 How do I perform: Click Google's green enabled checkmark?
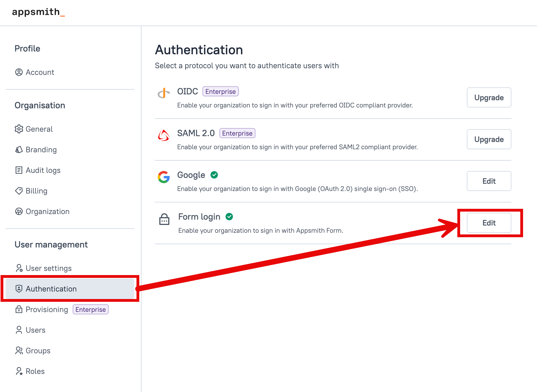tap(214, 175)
